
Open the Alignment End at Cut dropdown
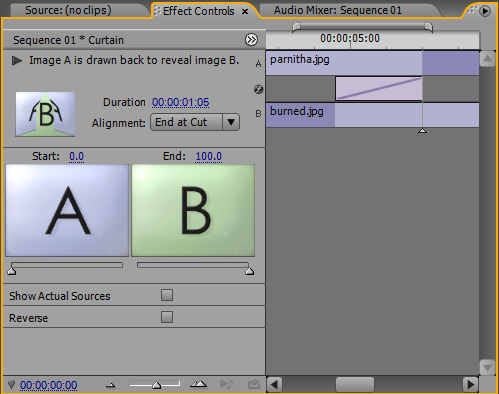pyautogui.click(x=195, y=122)
